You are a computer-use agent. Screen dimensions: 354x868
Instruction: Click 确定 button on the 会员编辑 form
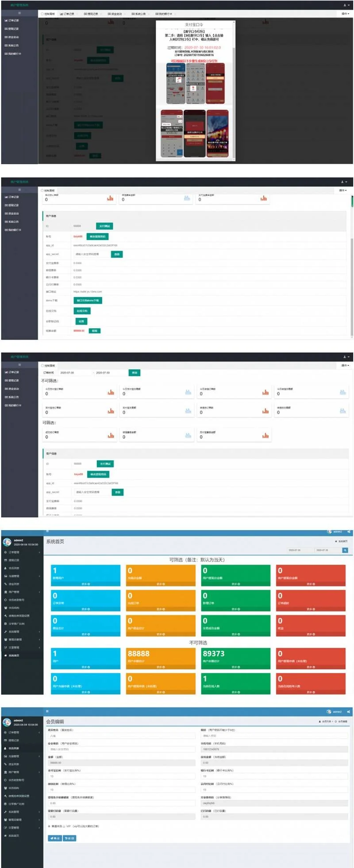(55, 838)
